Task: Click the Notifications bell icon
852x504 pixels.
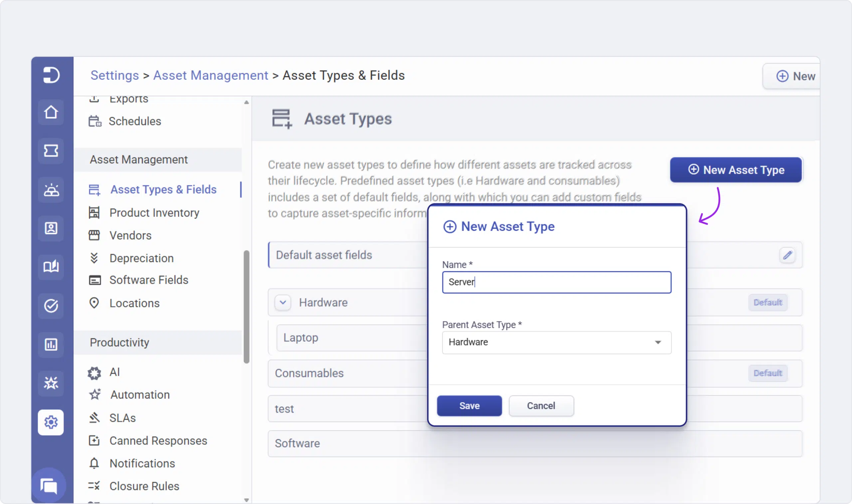Action: click(x=94, y=463)
